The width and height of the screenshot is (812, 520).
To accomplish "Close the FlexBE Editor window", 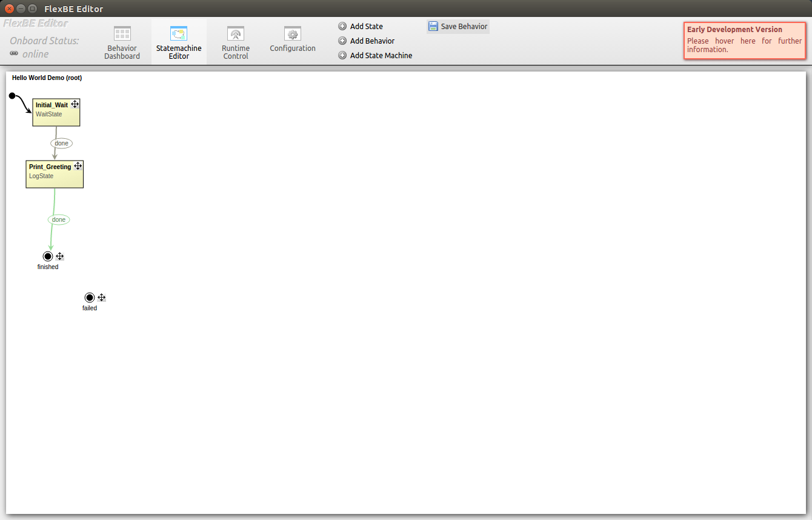I will 9,8.
